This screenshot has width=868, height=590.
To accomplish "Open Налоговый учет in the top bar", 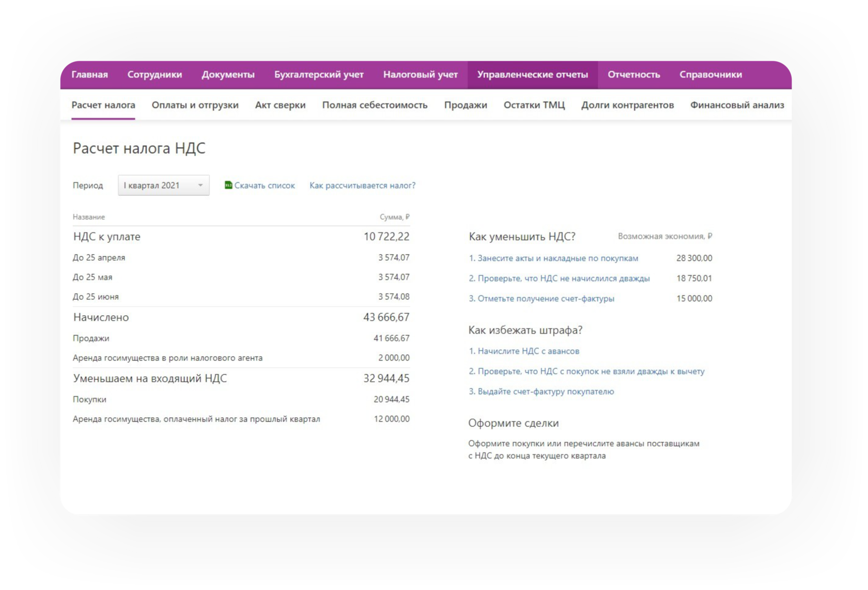I will [420, 74].
